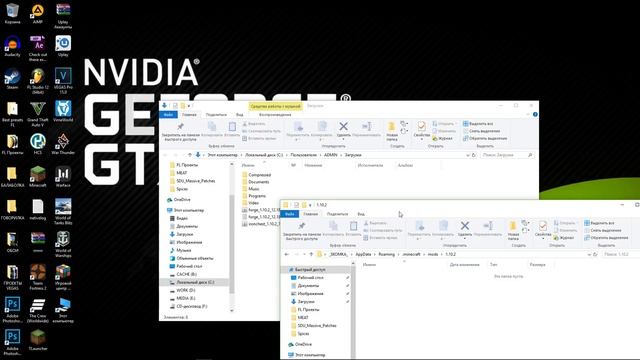Open the Recycle Bin (Корзина) desktop icon

click(x=12, y=13)
